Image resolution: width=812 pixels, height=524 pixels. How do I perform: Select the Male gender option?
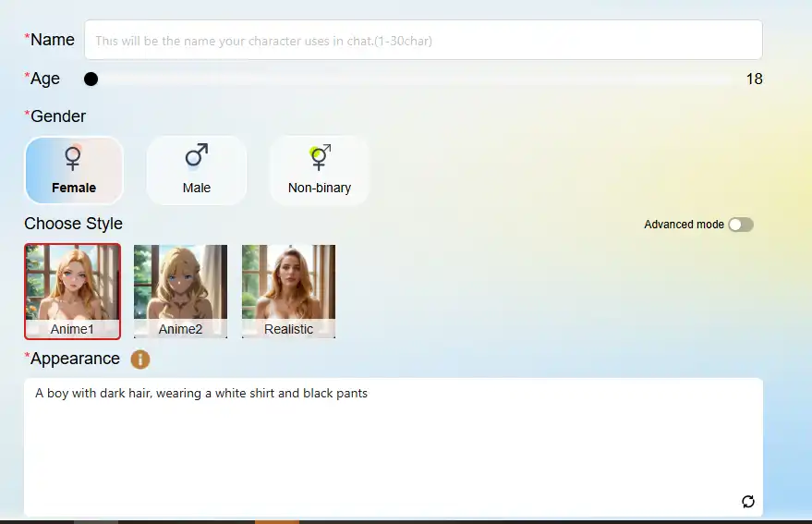click(x=196, y=170)
